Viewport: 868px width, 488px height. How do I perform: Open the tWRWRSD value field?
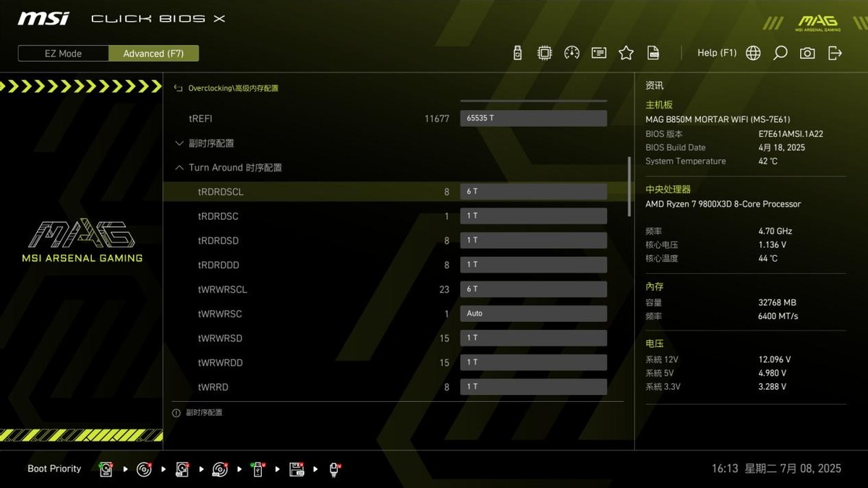pos(533,338)
